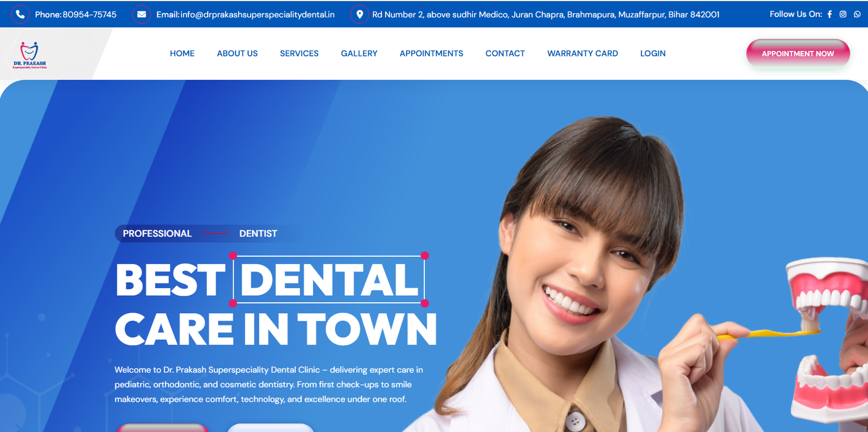Image resolution: width=868 pixels, height=432 pixels.
Task: Click the 'Follow Us On:' text
Action: pos(796,14)
